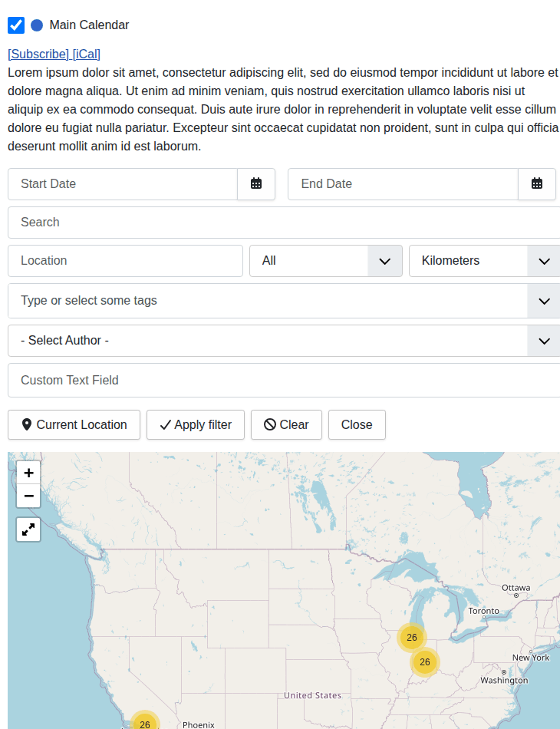This screenshot has width=560, height=729.
Task: Click the Current Location button
Action: (x=74, y=425)
